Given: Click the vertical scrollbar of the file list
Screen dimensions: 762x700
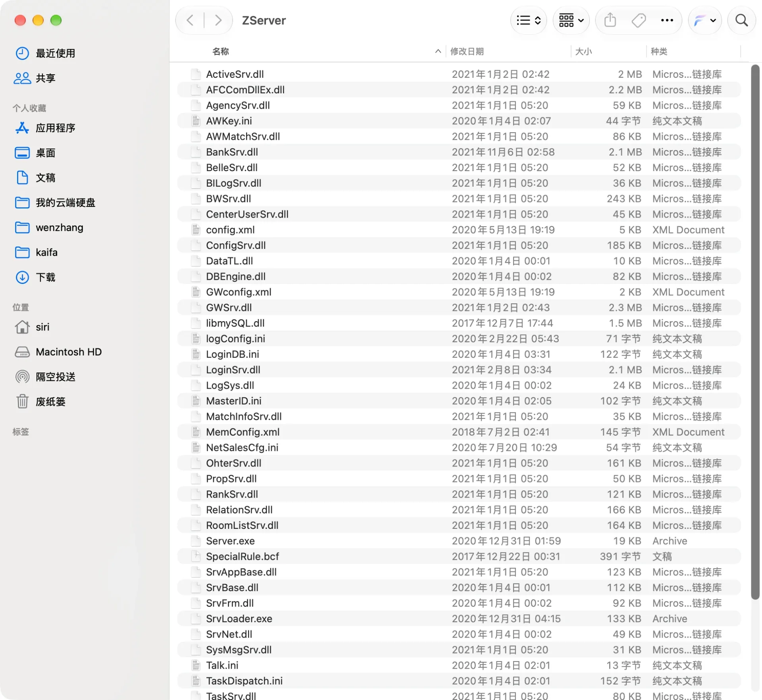Looking at the screenshot, I should (x=755, y=332).
